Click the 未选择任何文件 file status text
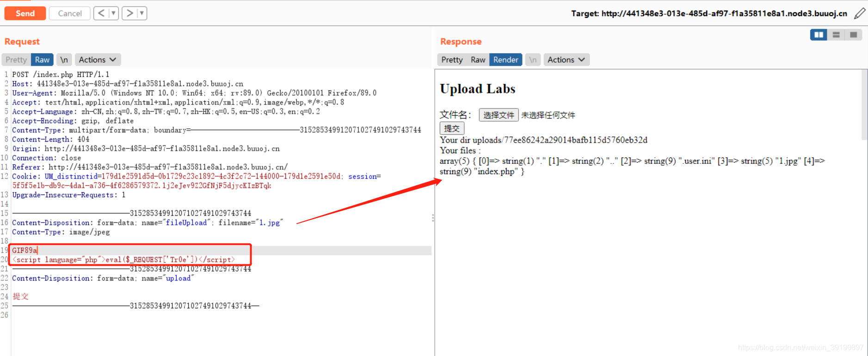 coord(548,115)
